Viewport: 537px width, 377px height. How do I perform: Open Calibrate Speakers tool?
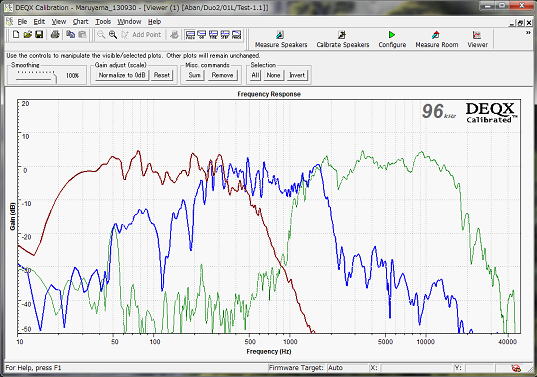tap(343, 39)
